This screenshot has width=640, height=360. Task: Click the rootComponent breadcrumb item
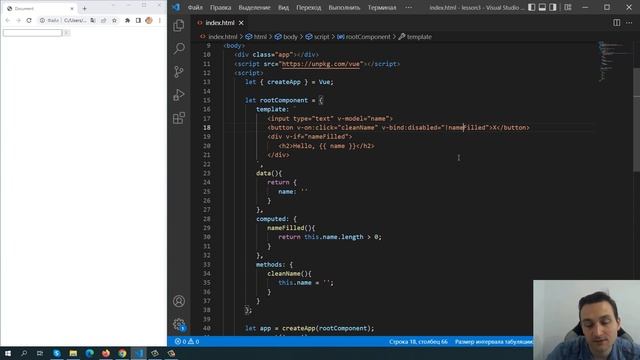[364, 37]
